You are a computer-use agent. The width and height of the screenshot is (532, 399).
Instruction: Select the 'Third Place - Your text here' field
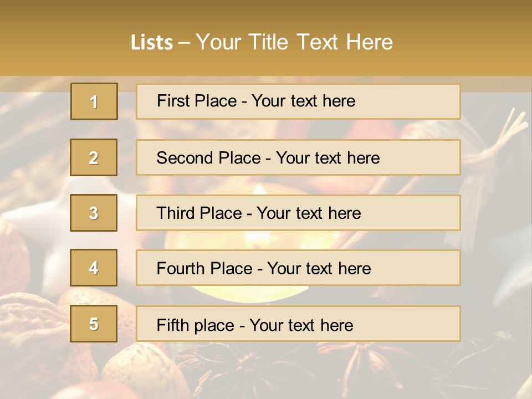298,213
